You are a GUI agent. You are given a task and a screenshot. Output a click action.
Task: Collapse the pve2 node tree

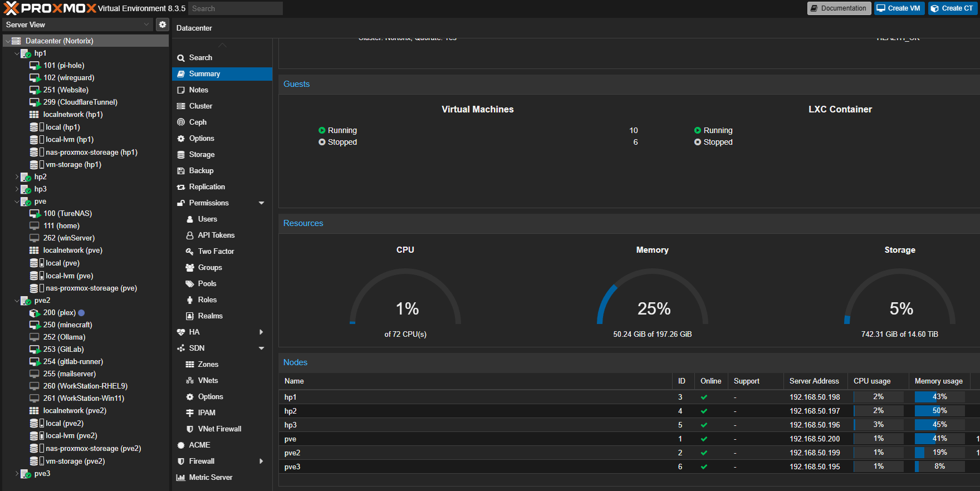coord(17,301)
